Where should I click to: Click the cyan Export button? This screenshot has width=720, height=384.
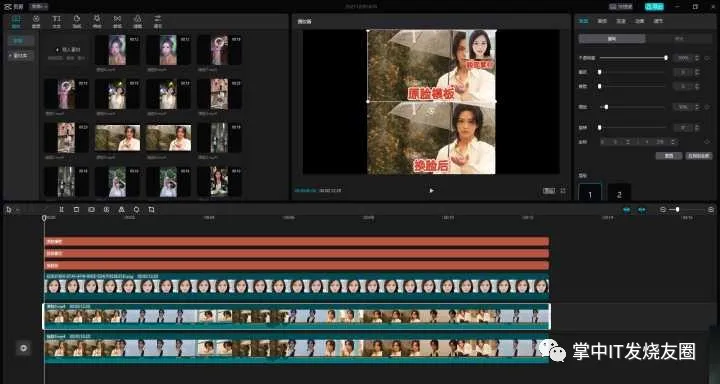pyautogui.click(x=654, y=6)
